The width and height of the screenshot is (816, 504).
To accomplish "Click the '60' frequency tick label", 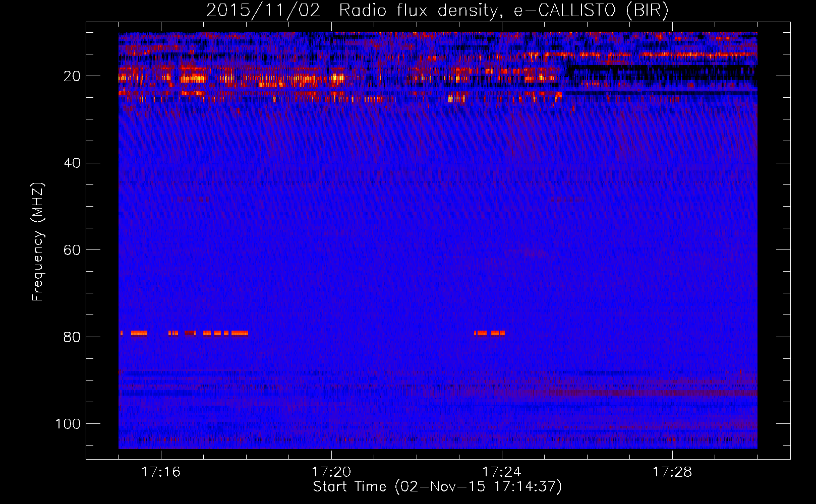I will point(73,250).
